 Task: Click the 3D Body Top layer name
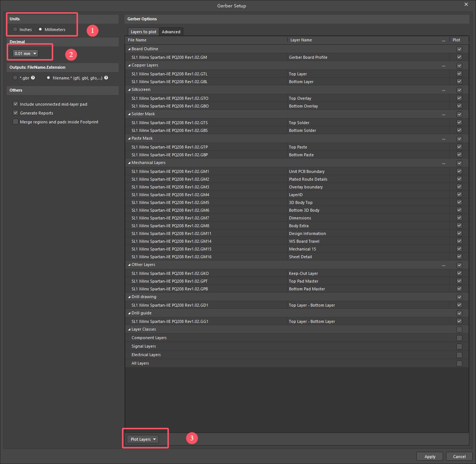[x=301, y=202]
